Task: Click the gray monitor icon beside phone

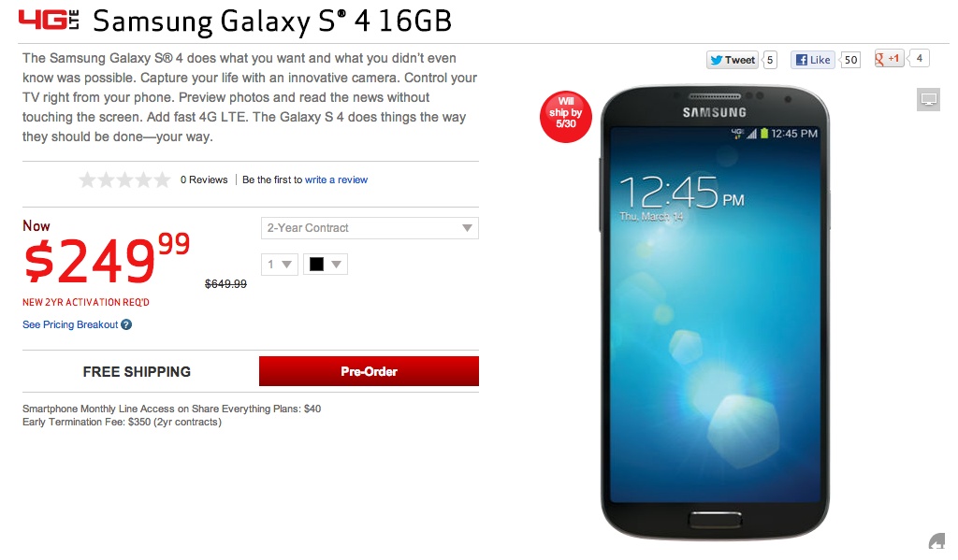Action: (x=928, y=99)
